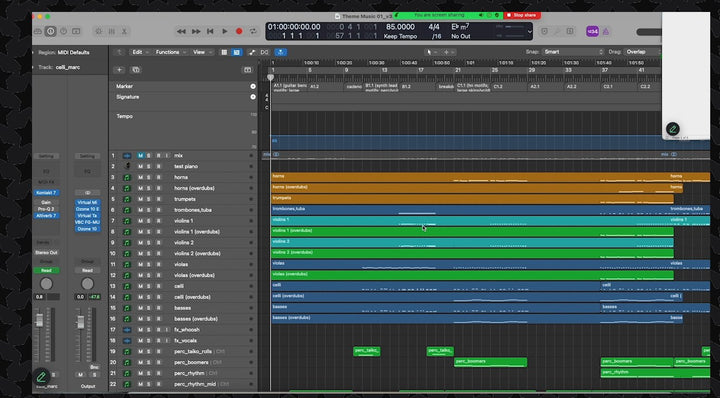Record-enable the trumpets track
This screenshot has height=398, width=720.
[x=158, y=199]
